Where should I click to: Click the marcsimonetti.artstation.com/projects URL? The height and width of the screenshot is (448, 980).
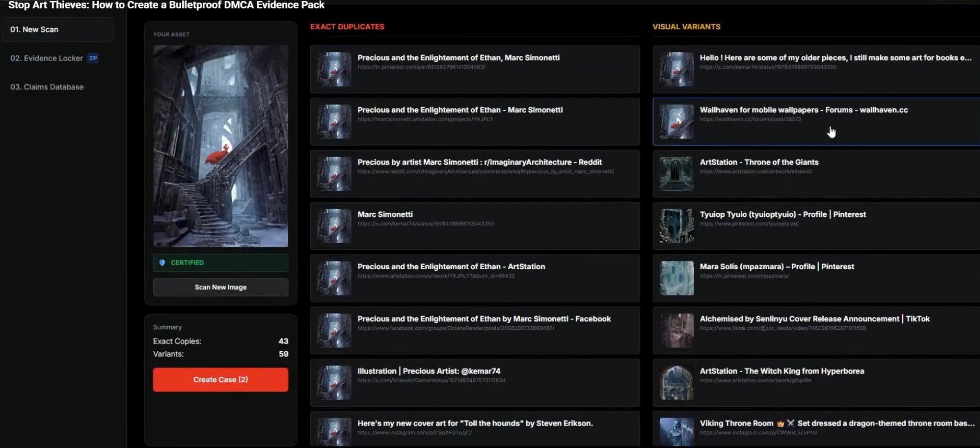click(425, 119)
